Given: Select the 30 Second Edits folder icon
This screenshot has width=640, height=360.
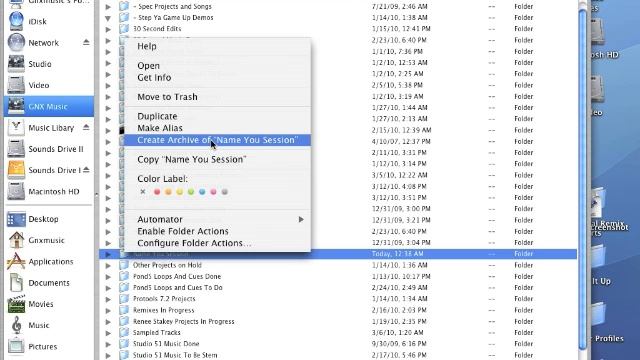Looking at the screenshot, I should coord(124,29).
